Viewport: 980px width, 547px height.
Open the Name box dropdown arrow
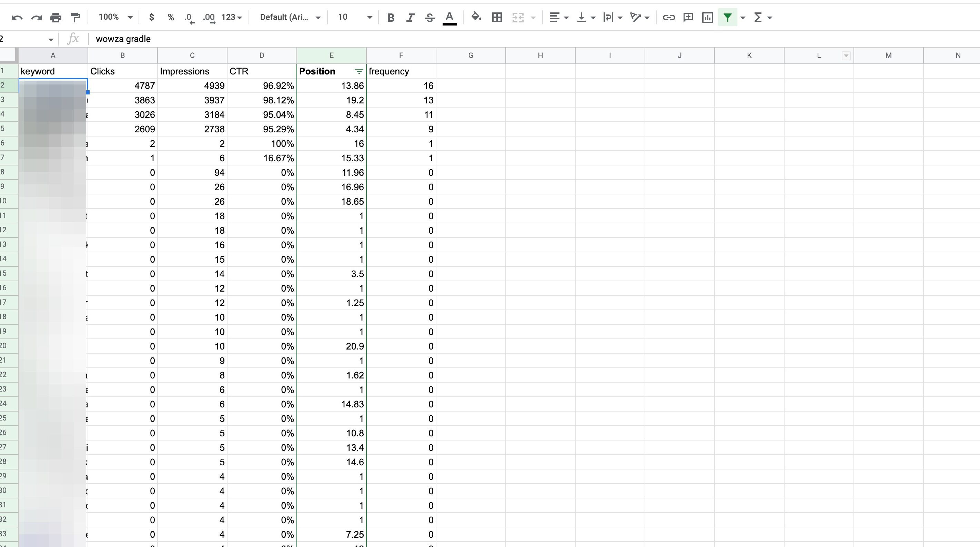click(51, 39)
